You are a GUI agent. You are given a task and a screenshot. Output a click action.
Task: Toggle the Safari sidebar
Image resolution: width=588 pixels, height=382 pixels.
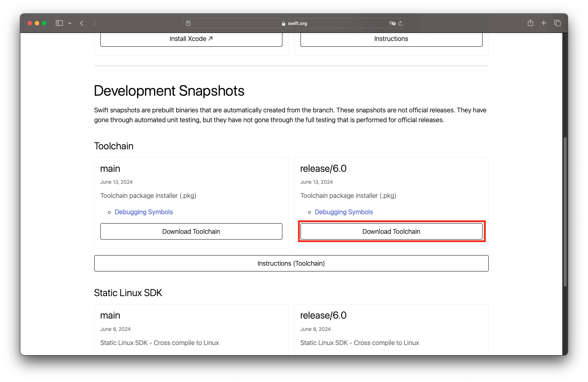(59, 23)
